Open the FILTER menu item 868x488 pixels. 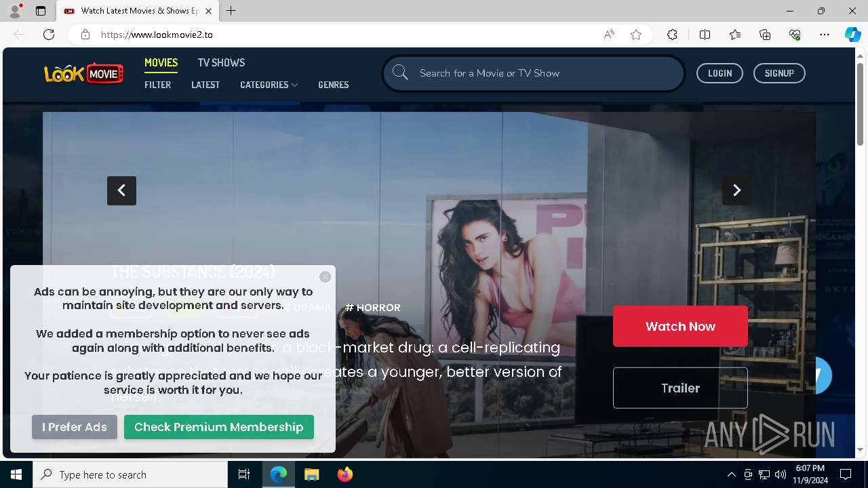(x=157, y=85)
